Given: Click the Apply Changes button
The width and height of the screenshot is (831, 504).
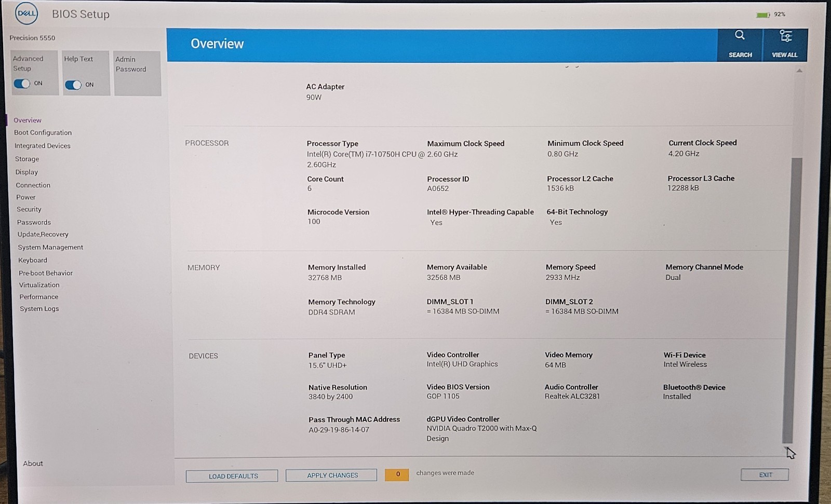Looking at the screenshot, I should (x=331, y=475).
